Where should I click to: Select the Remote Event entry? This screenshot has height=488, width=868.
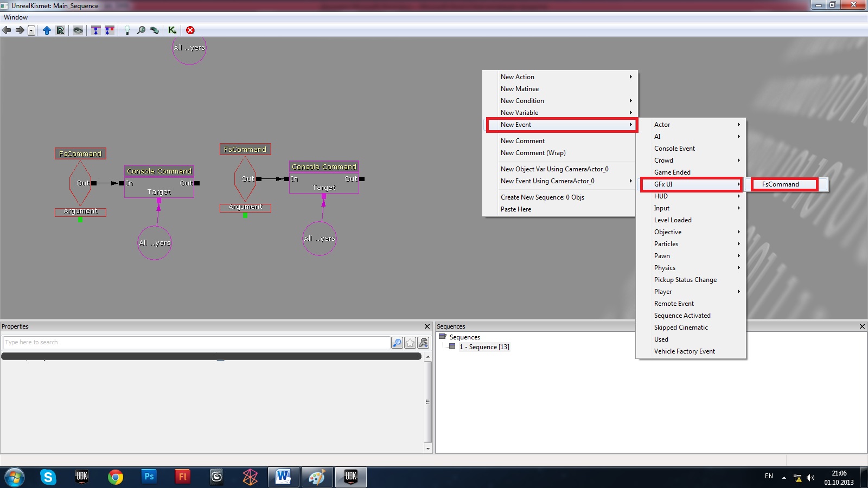point(691,304)
